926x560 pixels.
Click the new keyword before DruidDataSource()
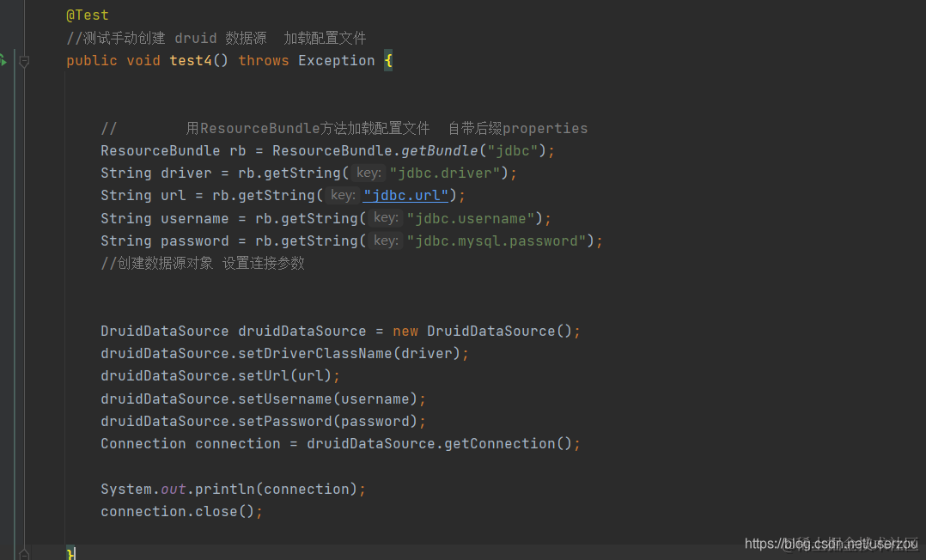click(x=405, y=332)
